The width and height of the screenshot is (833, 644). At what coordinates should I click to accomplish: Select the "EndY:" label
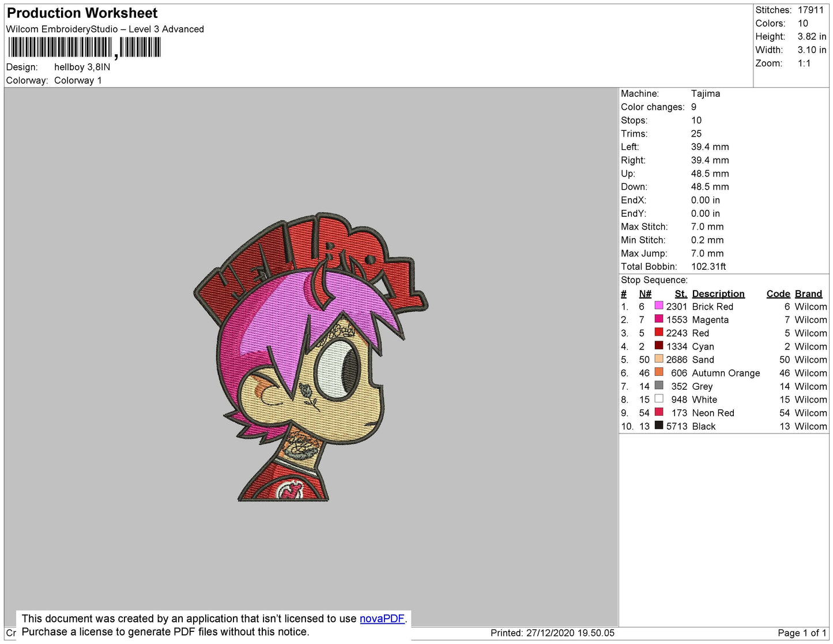pos(634,213)
